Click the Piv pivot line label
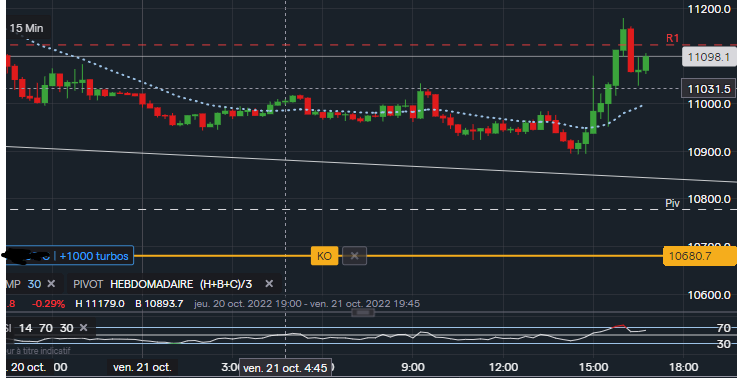Image resolution: width=737 pixels, height=378 pixels. [673, 203]
